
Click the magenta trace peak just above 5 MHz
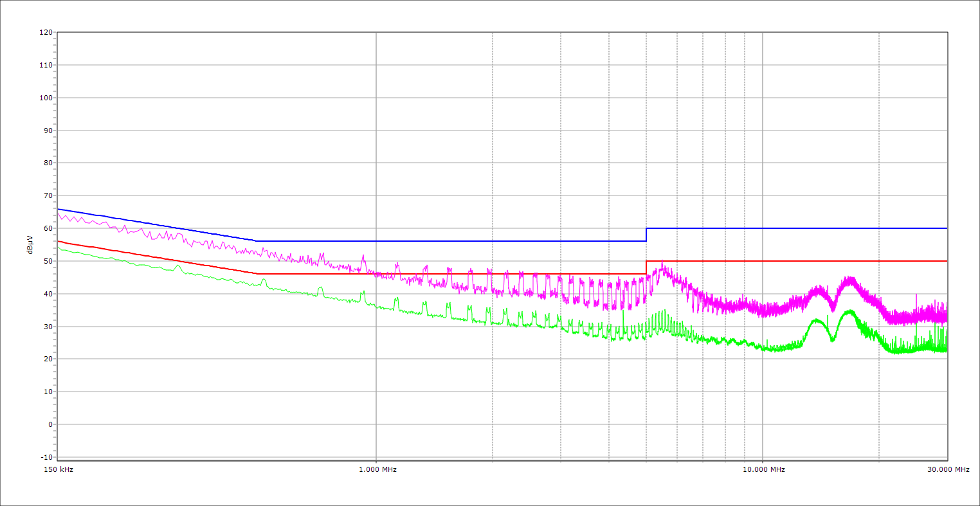point(662,262)
